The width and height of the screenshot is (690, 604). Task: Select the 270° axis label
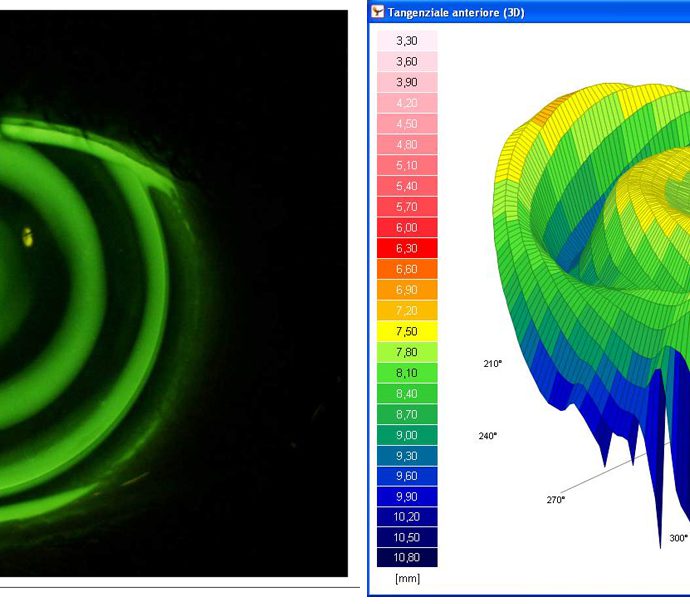point(555,498)
